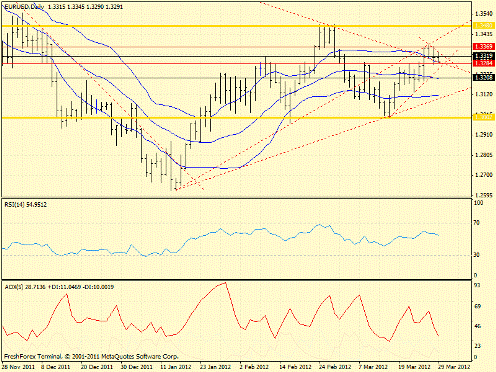Click the 1.3940 price scale value
Viewport: 496px width, 372px height.
pos(484,14)
